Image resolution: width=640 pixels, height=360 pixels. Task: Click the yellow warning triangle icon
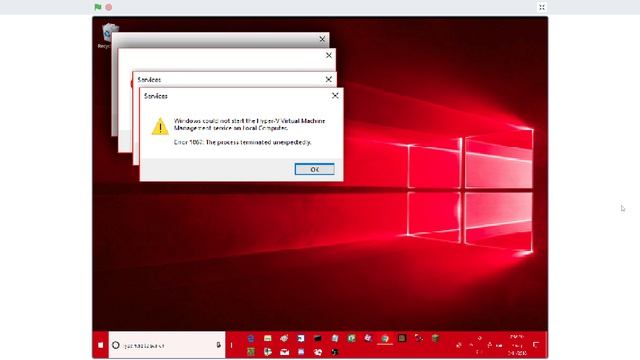(x=160, y=126)
